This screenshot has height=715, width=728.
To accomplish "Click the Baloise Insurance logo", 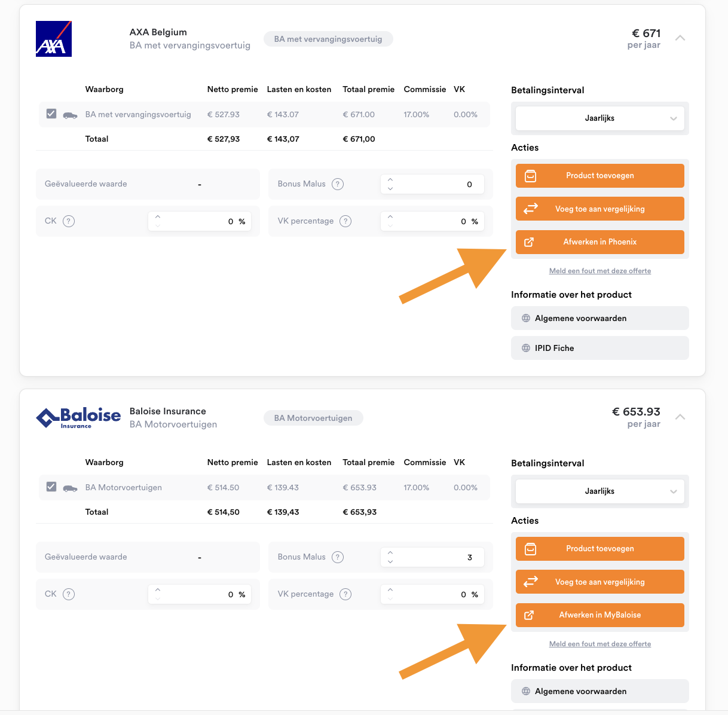I will coord(78,417).
